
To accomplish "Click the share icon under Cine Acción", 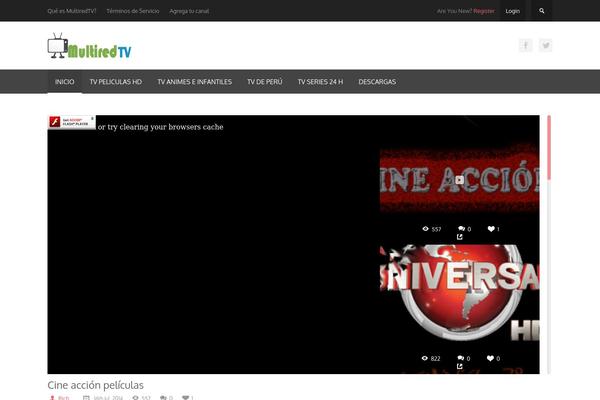I will click(460, 237).
